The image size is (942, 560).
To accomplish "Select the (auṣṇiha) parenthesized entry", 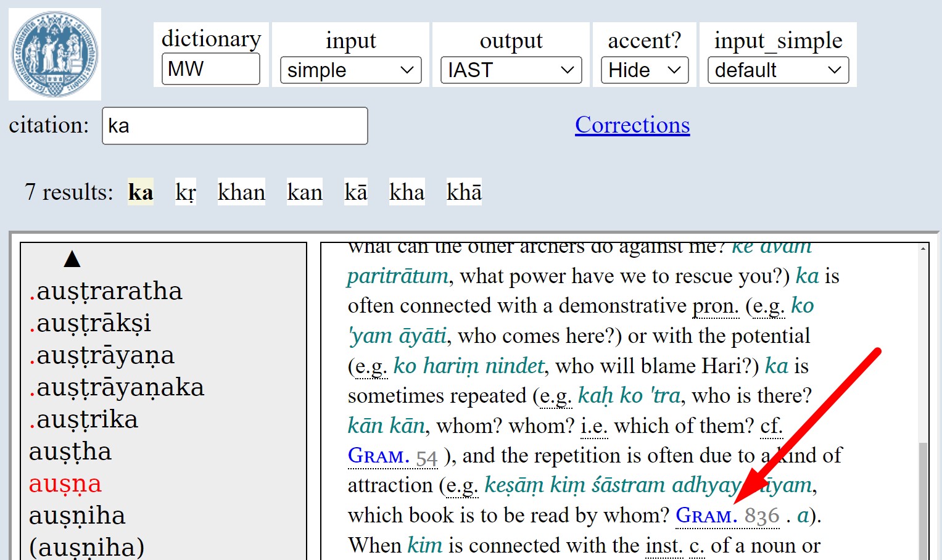I will pyautogui.click(x=86, y=546).
